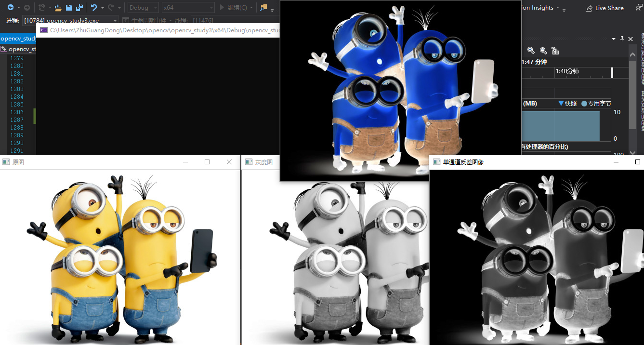
Task: Click the open file folder icon
Action: 58,8
